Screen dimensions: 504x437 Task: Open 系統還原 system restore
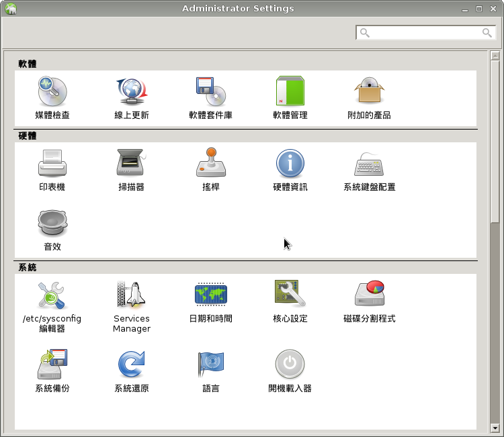132,371
